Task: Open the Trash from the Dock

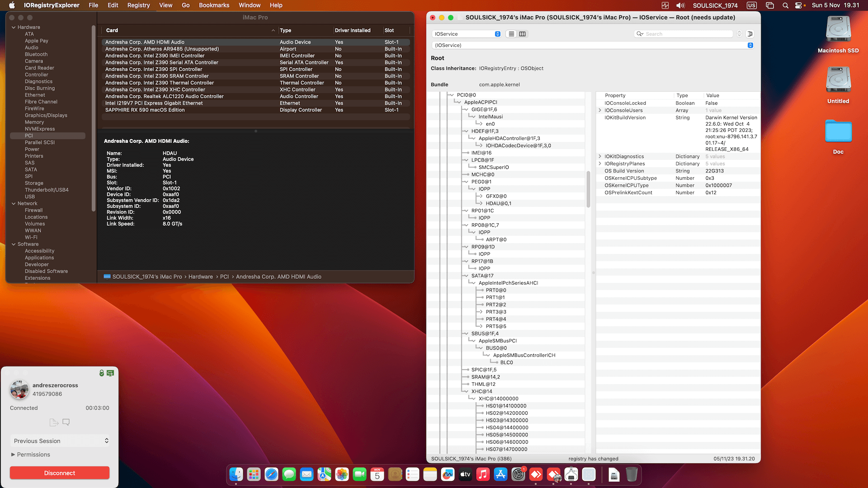Action: (x=632, y=474)
